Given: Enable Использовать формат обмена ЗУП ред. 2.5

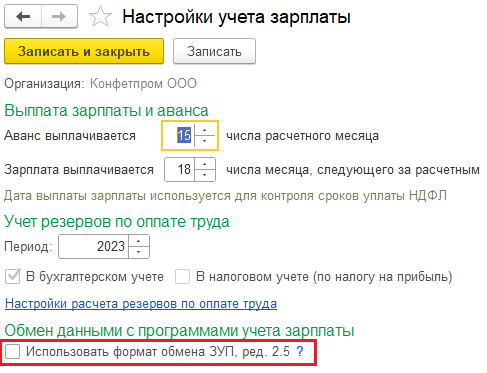Looking at the screenshot, I should [x=13, y=352].
